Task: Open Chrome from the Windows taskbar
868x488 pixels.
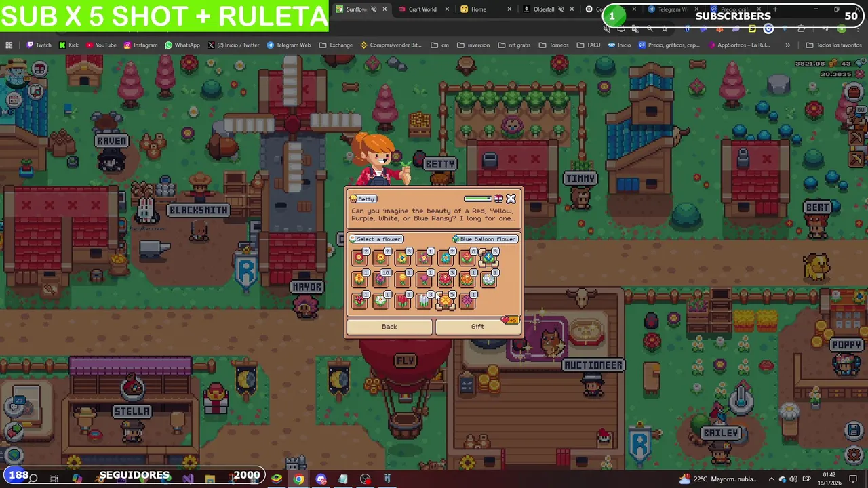Action: click(298, 479)
